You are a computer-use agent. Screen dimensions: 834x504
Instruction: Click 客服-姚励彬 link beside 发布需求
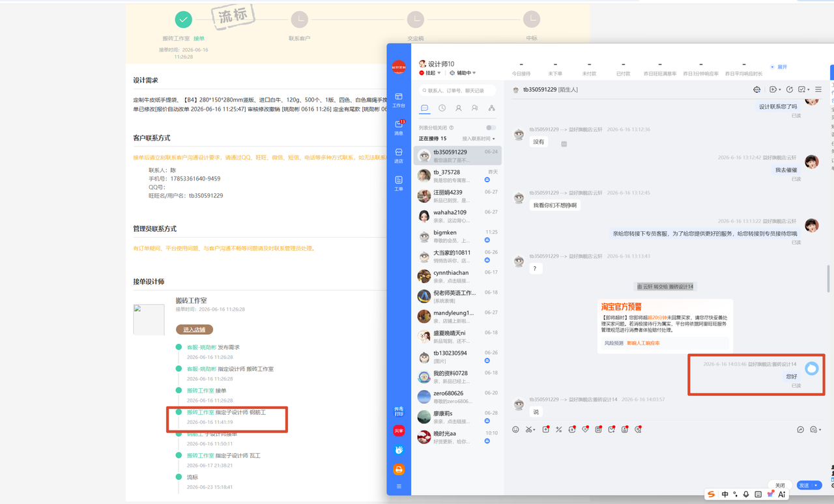(x=201, y=348)
